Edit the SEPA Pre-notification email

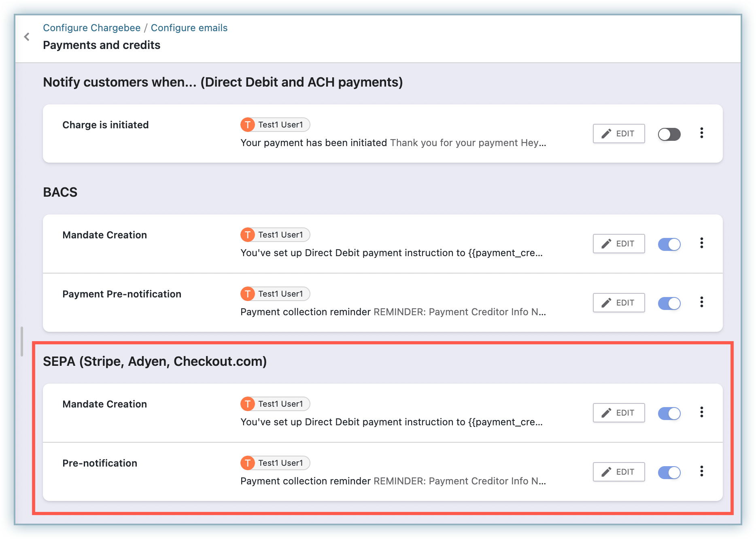pos(618,472)
